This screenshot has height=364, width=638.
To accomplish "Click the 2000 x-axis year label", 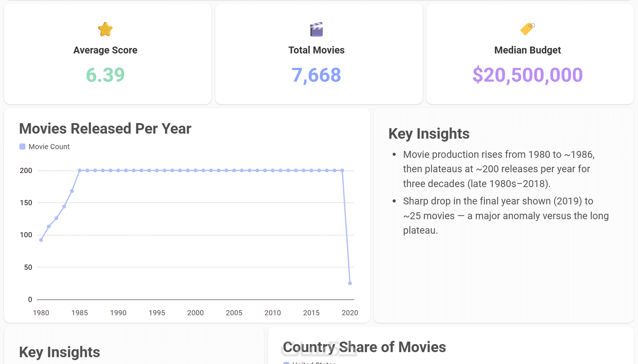I will 195,313.
